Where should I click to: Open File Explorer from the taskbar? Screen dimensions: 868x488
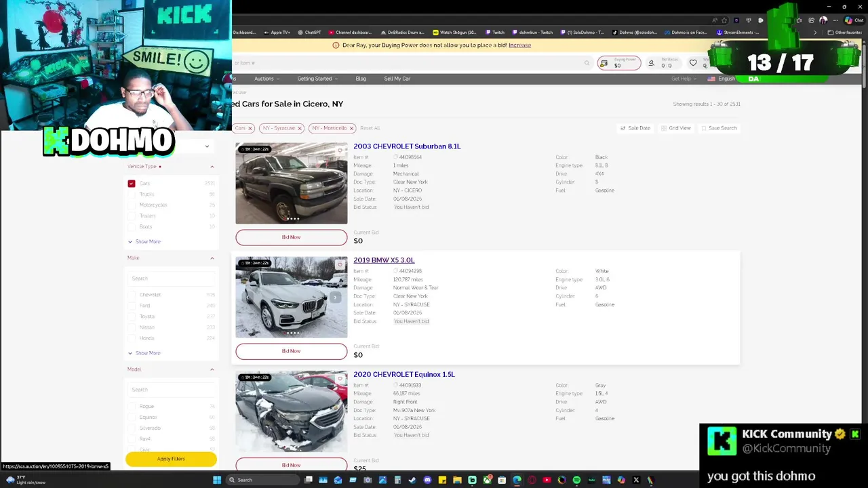tap(458, 480)
